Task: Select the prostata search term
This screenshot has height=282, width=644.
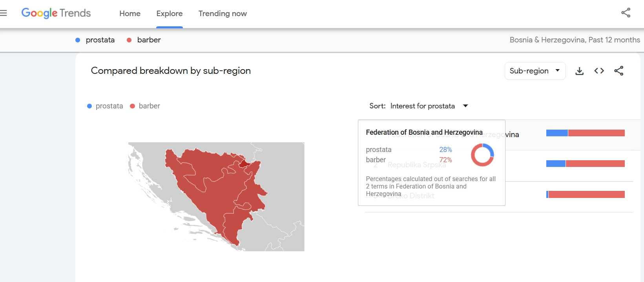Action: pyautogui.click(x=100, y=40)
